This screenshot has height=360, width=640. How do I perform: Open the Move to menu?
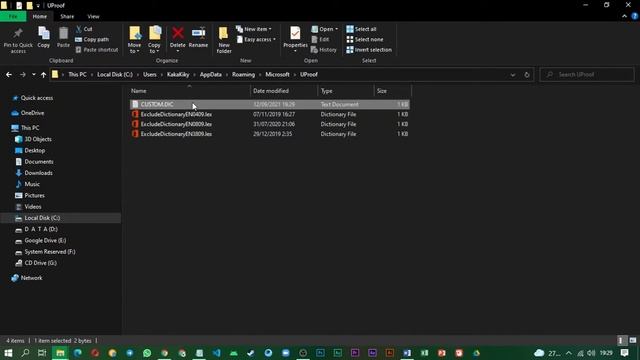tap(134, 40)
